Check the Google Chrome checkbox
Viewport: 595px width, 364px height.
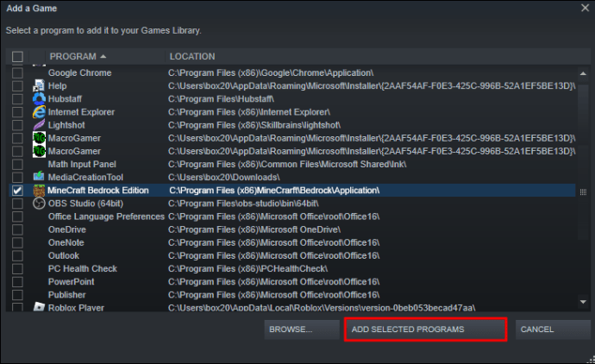click(17, 72)
